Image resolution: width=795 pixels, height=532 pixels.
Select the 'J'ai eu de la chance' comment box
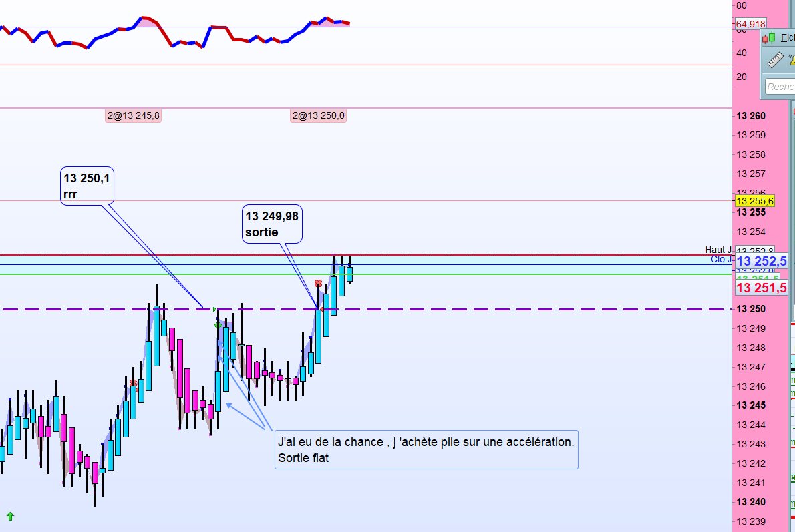click(x=426, y=449)
